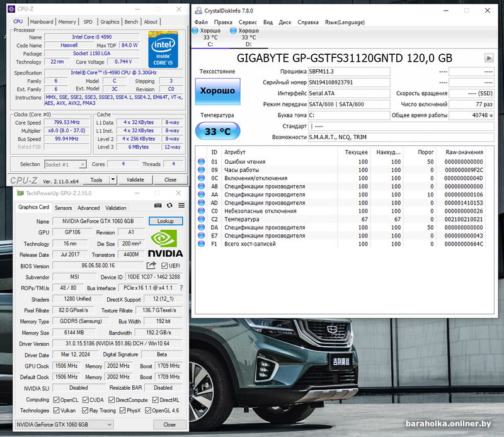The height and width of the screenshot is (437, 504).
Task: Click status dot of attribute 09 Часы работы
Action: point(201,169)
